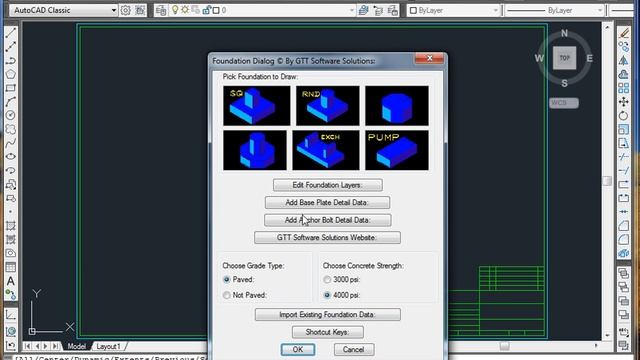
Task: Click N on the ViewCube compass
Action: [564, 33]
